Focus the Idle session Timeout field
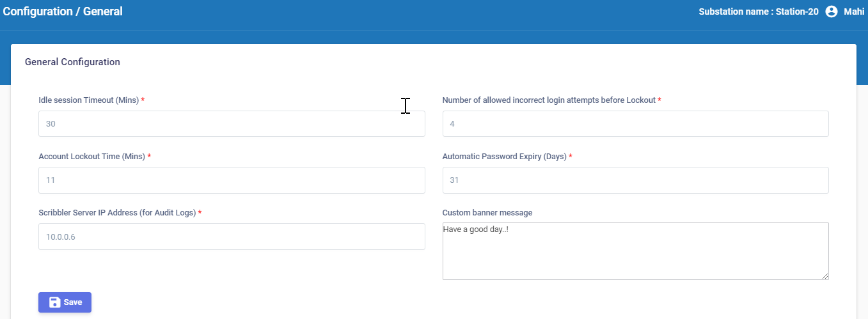The height and width of the screenshot is (319, 868). [232, 124]
